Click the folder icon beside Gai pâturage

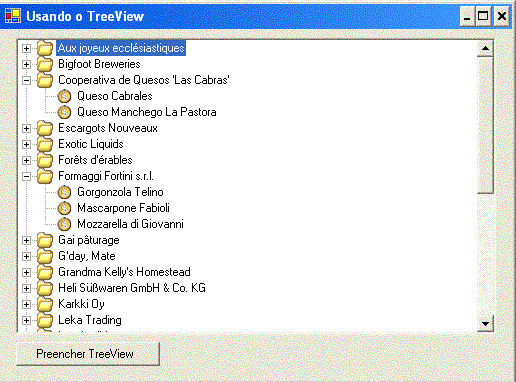[45, 240]
